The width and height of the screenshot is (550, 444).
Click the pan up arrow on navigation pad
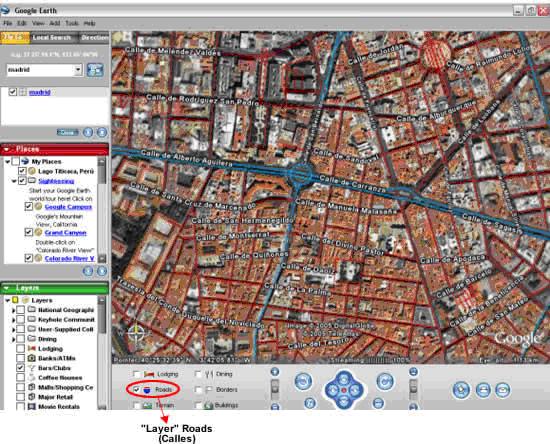pyautogui.click(x=344, y=378)
